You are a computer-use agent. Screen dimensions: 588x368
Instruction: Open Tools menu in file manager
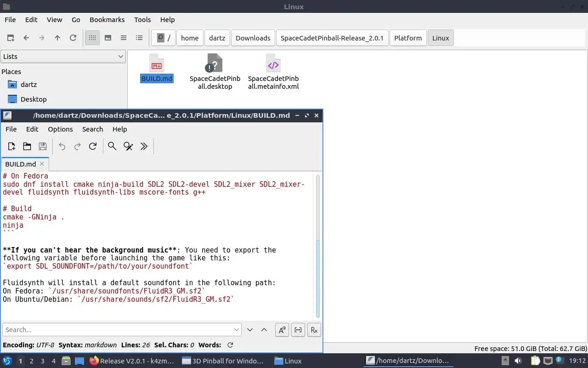pyautogui.click(x=142, y=20)
